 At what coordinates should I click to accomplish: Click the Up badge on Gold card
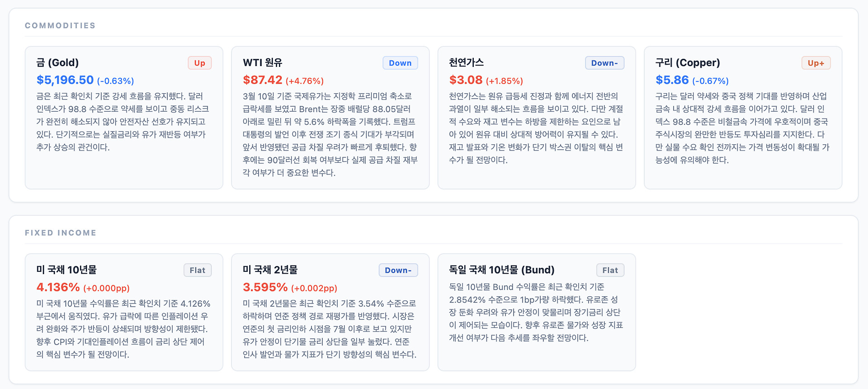click(199, 63)
